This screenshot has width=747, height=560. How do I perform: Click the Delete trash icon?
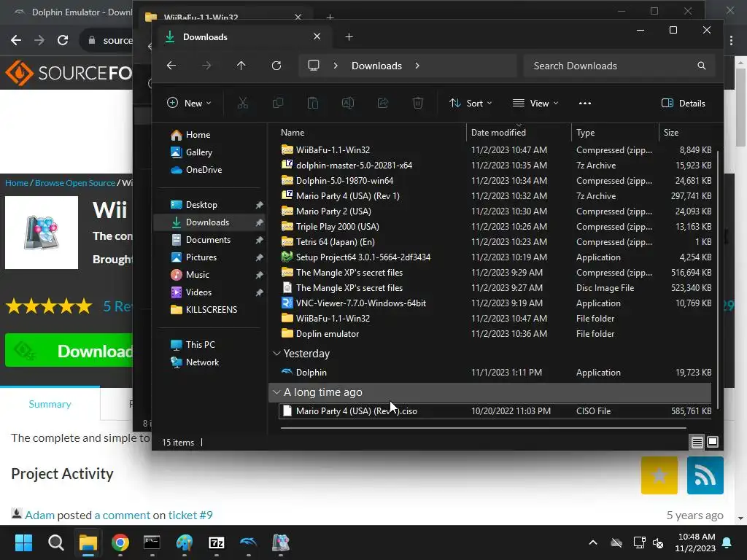click(418, 103)
